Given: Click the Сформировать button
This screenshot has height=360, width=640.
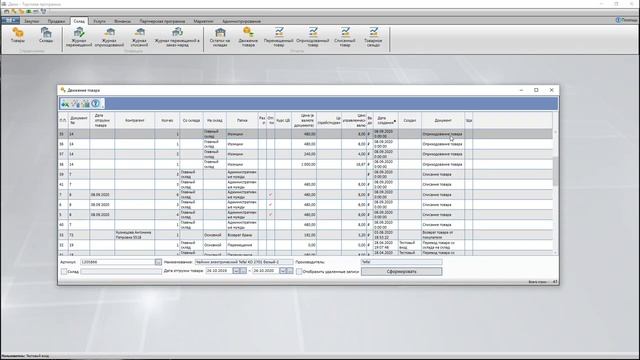Looking at the screenshot, I should [402, 271].
